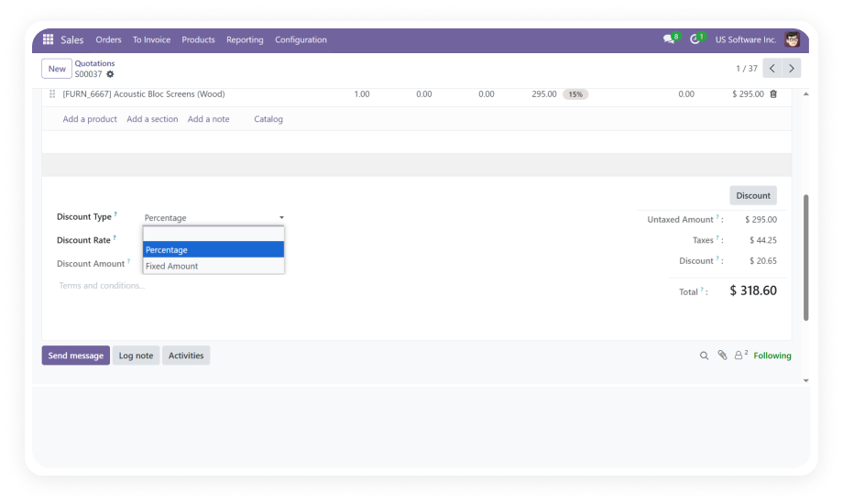Open the gear actions menu beside S00037
The image size is (843, 504).
[110, 74]
